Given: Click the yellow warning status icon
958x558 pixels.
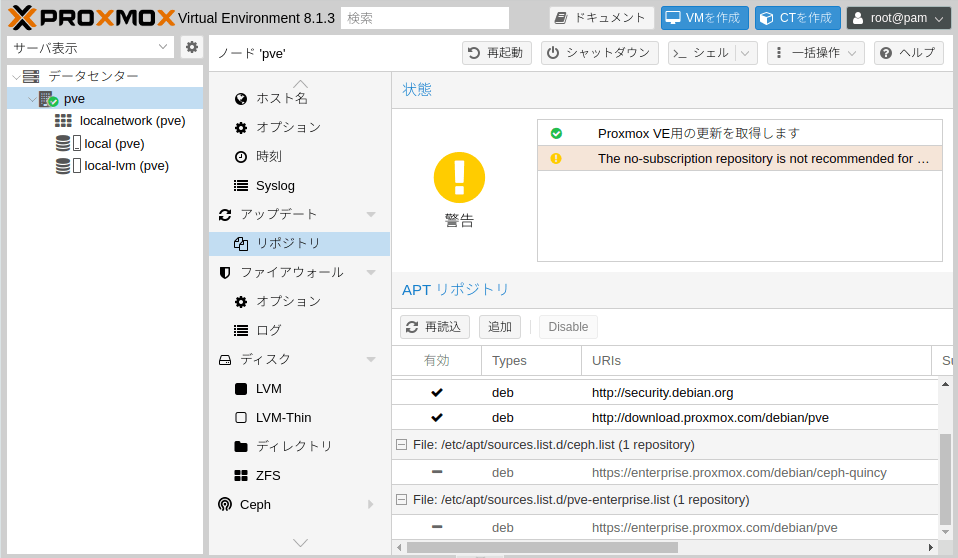Looking at the screenshot, I should 459,177.
